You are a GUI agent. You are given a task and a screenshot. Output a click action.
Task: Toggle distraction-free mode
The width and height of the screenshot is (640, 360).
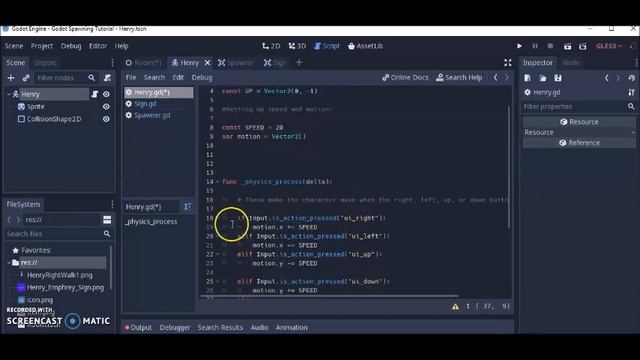coord(507,62)
